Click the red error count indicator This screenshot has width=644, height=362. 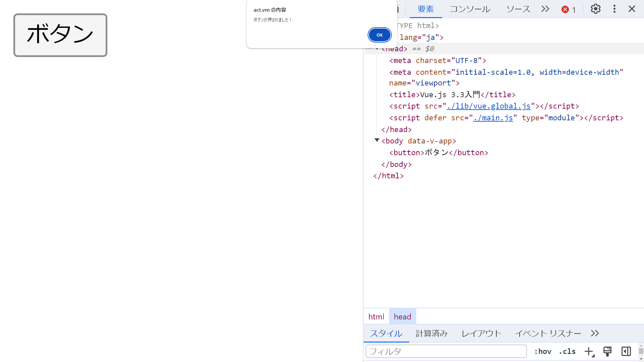(569, 9)
